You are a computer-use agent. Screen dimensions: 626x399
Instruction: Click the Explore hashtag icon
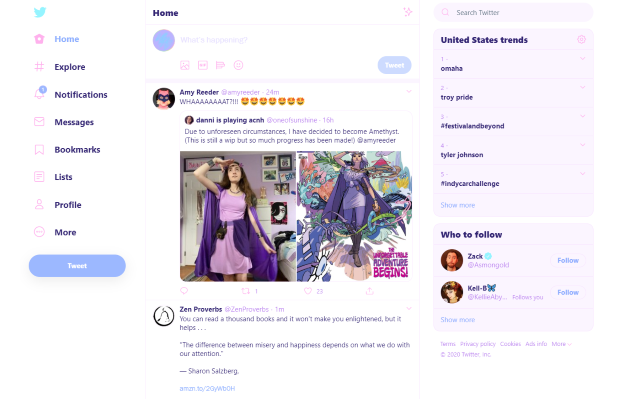click(x=39, y=66)
